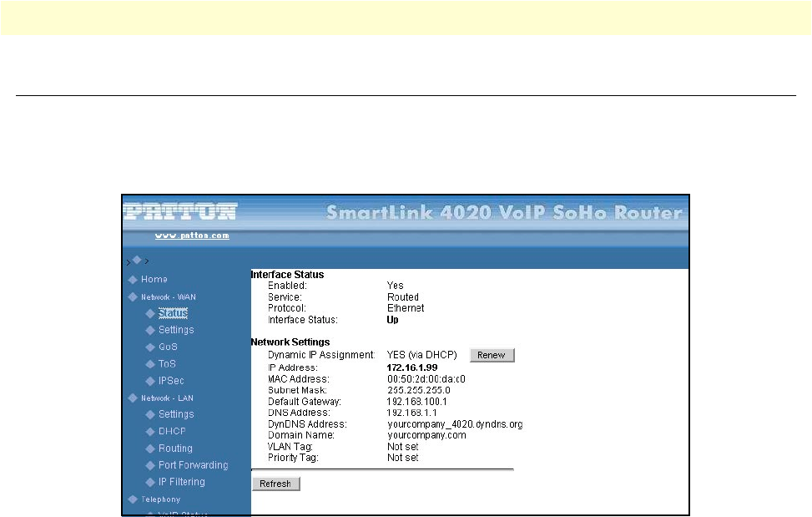Screen dimensions: 812x517
Task: Click the Protocol value Ethernet
Action: [x=406, y=307]
